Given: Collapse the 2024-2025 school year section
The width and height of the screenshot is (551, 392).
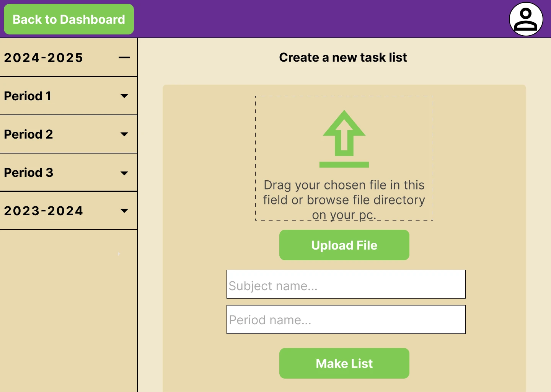Looking at the screenshot, I should (124, 57).
